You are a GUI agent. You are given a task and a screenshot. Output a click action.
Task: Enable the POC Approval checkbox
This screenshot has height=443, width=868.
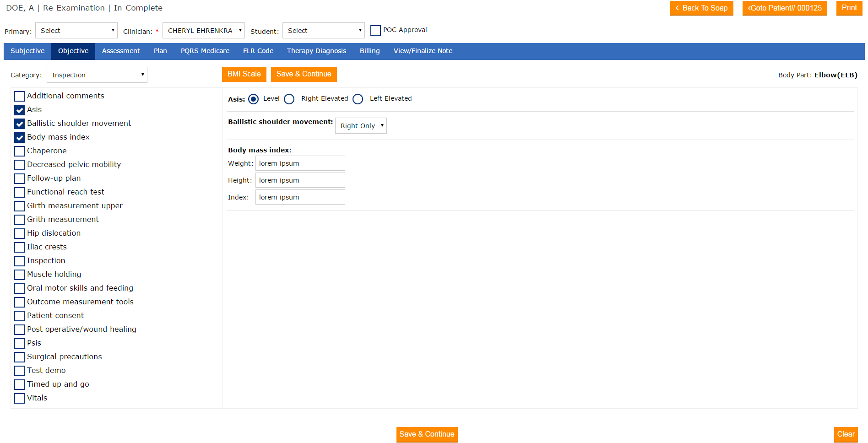pos(375,30)
